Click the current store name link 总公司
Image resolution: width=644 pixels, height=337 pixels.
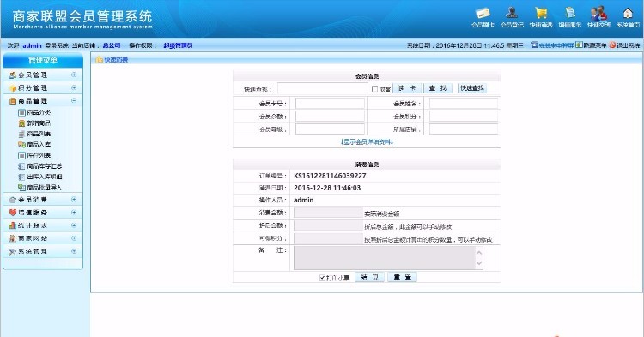(x=112, y=45)
